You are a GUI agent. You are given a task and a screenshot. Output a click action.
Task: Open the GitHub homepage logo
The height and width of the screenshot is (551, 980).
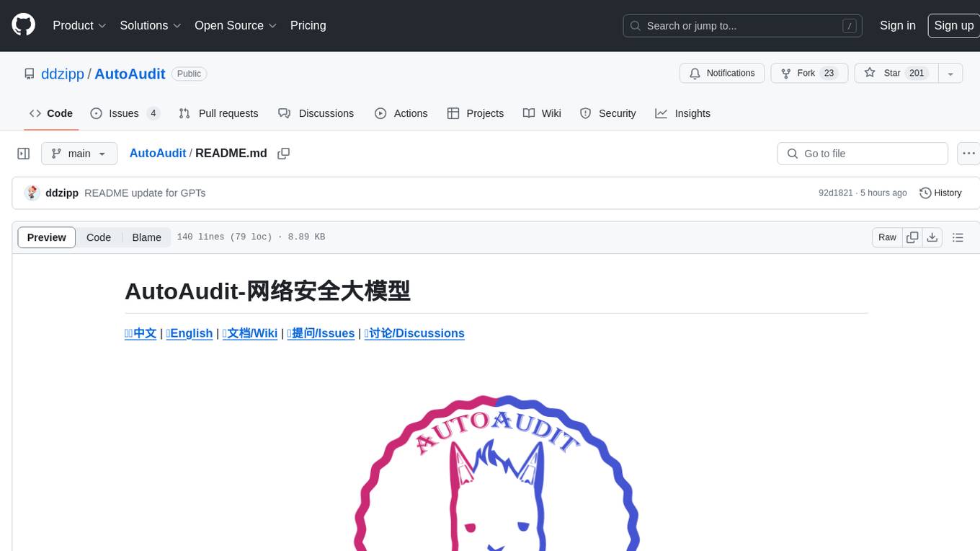[x=23, y=25]
